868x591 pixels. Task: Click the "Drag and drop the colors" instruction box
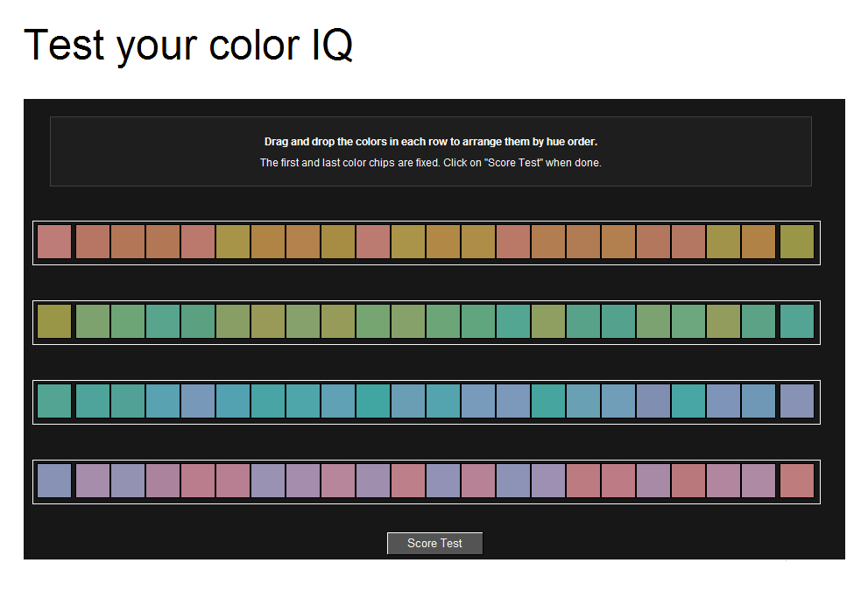point(431,151)
